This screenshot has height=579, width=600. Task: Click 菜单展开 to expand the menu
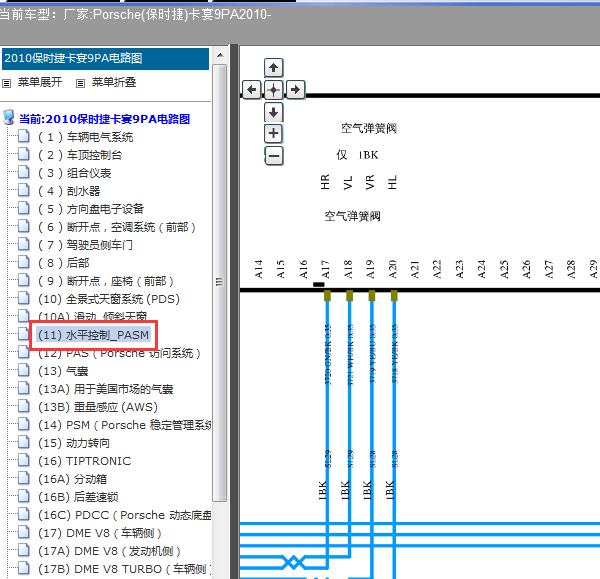[40, 82]
